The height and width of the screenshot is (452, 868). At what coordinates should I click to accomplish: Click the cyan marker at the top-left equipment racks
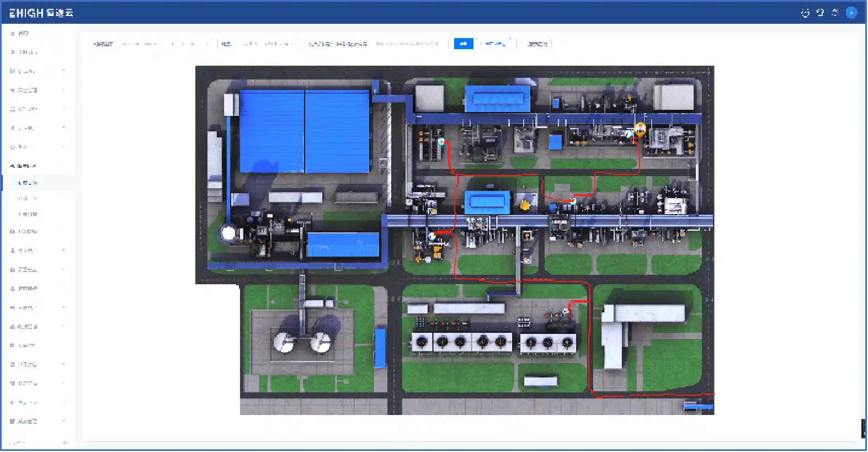pyautogui.click(x=441, y=142)
